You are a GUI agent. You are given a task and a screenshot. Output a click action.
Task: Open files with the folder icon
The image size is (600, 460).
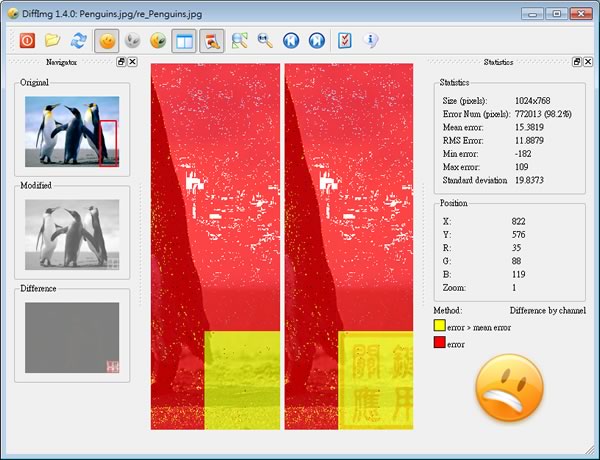tap(53, 41)
